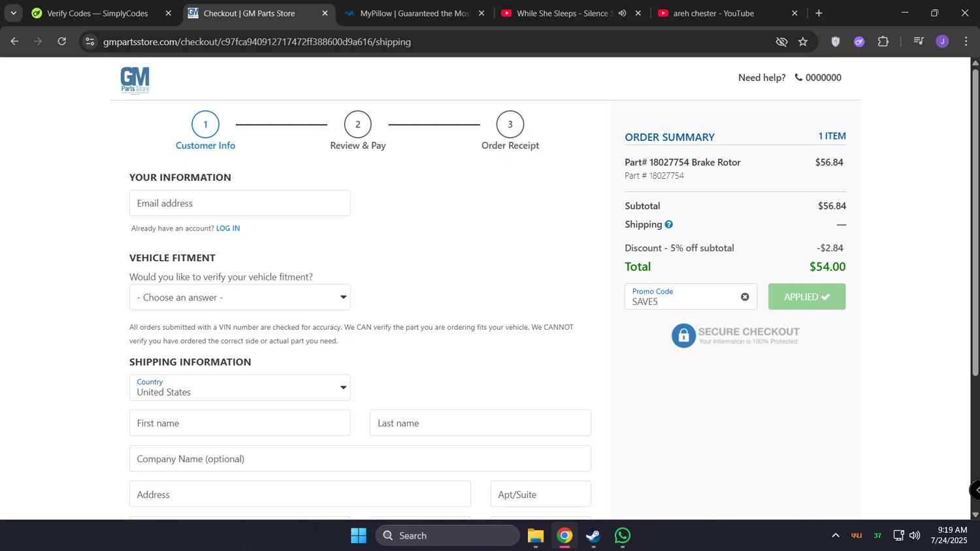This screenshot has height=551, width=980.
Task: Mute the While She Sleeps tab audio
Action: [x=623, y=13]
